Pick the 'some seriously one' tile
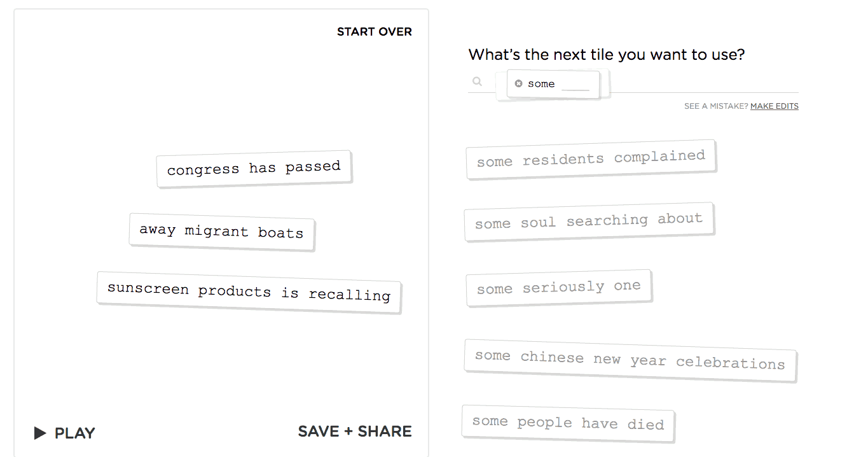The height and width of the screenshot is (457, 868). click(x=558, y=288)
